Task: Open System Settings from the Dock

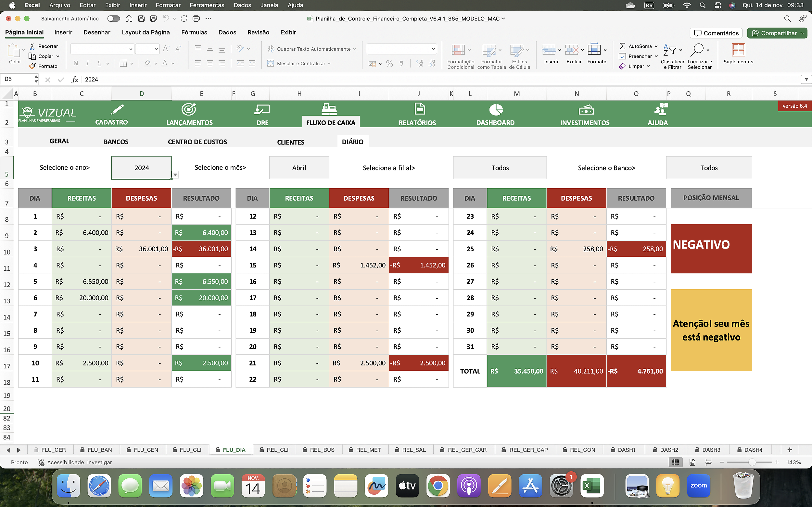Action: (x=561, y=486)
